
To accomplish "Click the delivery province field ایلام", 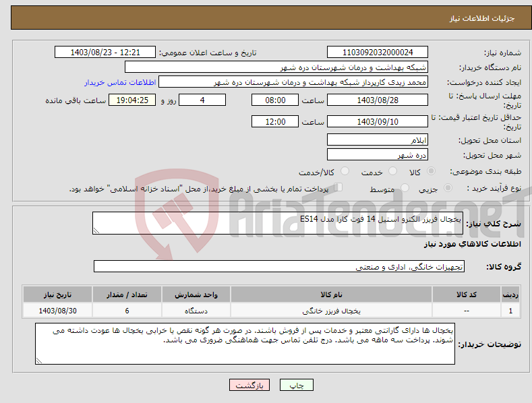I will [378, 139].
